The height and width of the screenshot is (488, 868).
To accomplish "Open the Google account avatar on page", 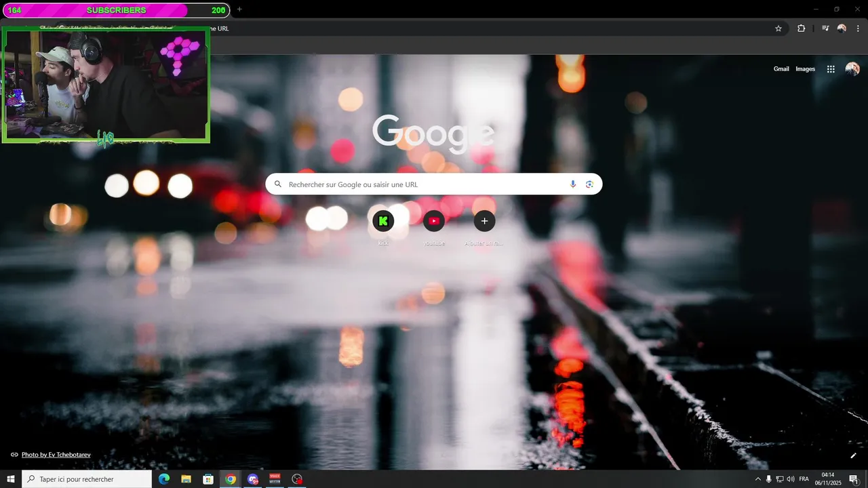I will tap(852, 69).
